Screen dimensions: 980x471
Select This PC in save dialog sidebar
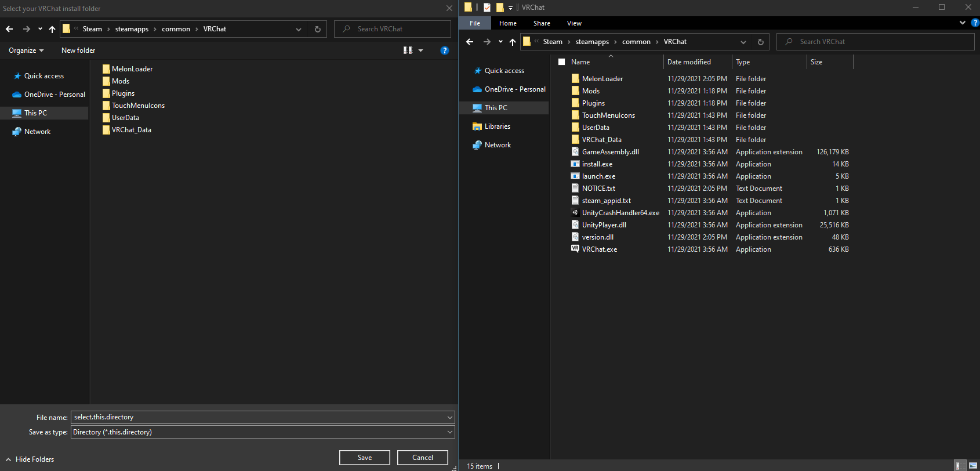[44, 113]
